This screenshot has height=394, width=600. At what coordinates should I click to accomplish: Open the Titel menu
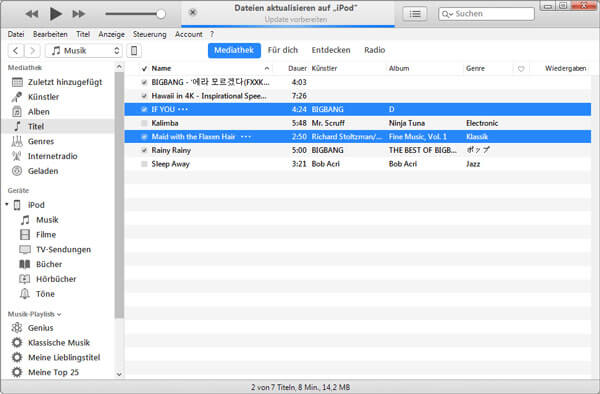83,34
